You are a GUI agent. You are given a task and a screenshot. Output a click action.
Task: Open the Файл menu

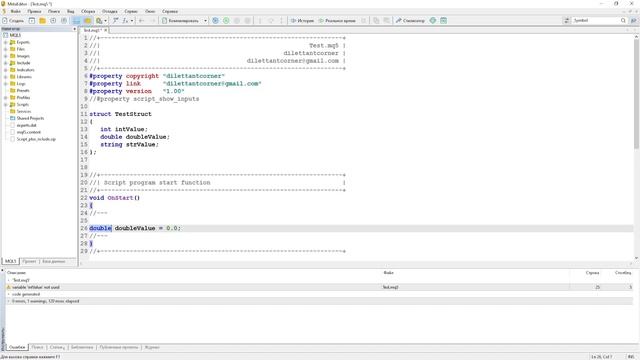pyautogui.click(x=16, y=11)
